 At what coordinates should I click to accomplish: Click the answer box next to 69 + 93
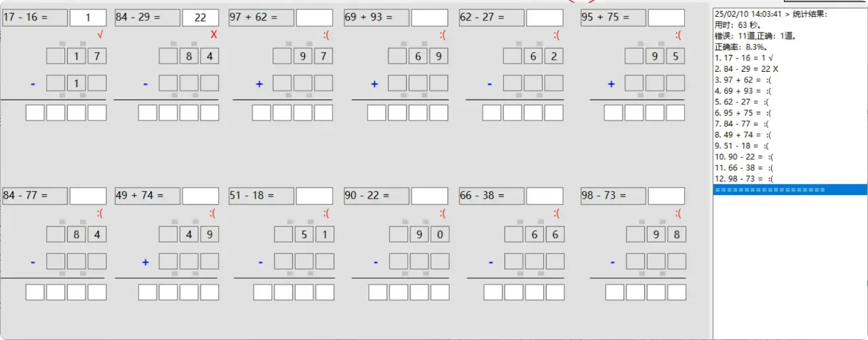pyautogui.click(x=429, y=18)
